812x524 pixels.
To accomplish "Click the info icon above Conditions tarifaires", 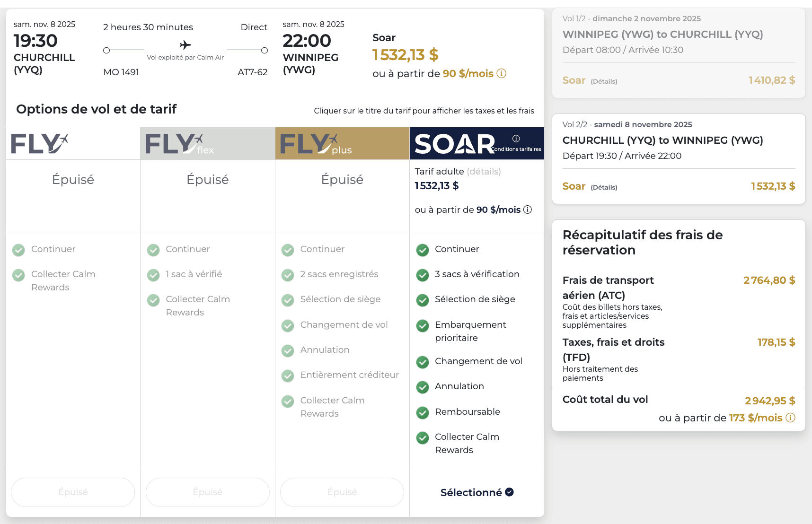I will tap(516, 139).
